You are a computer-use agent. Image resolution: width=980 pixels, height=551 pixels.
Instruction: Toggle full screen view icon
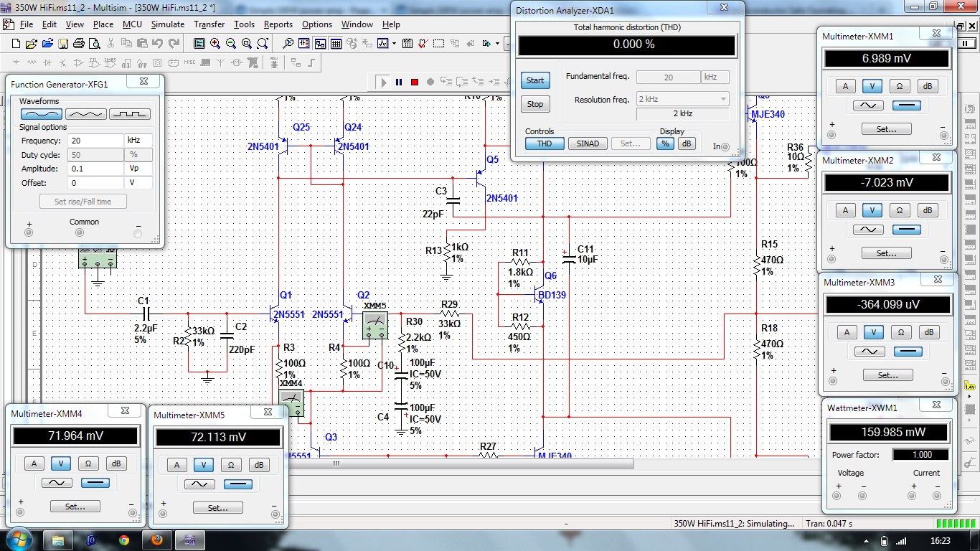(199, 44)
